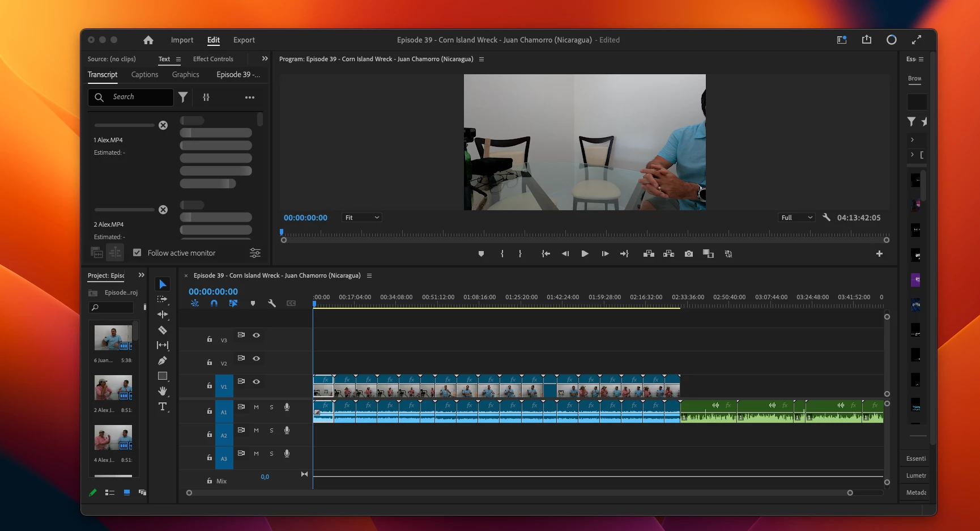Switch Project panel to icon view
The image size is (980, 531).
coord(127,492)
